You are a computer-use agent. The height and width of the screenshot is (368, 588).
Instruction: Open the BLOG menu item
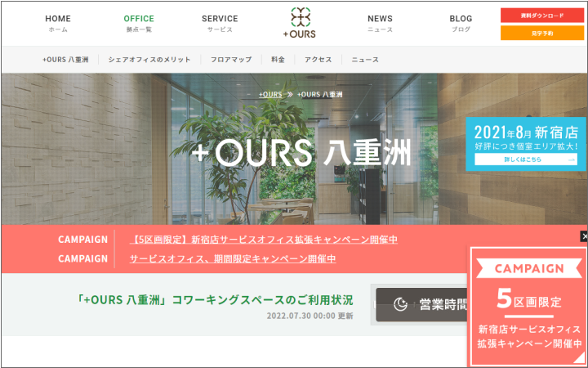461,23
